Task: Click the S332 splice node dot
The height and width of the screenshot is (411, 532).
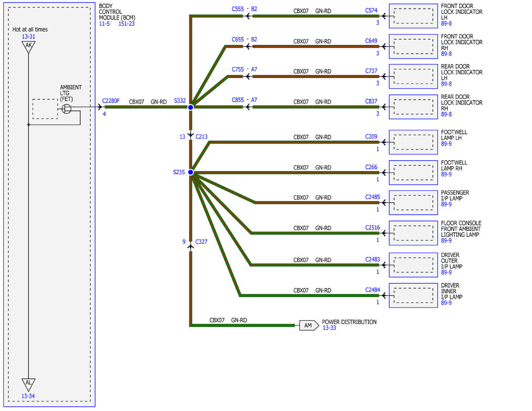Action: (x=191, y=107)
